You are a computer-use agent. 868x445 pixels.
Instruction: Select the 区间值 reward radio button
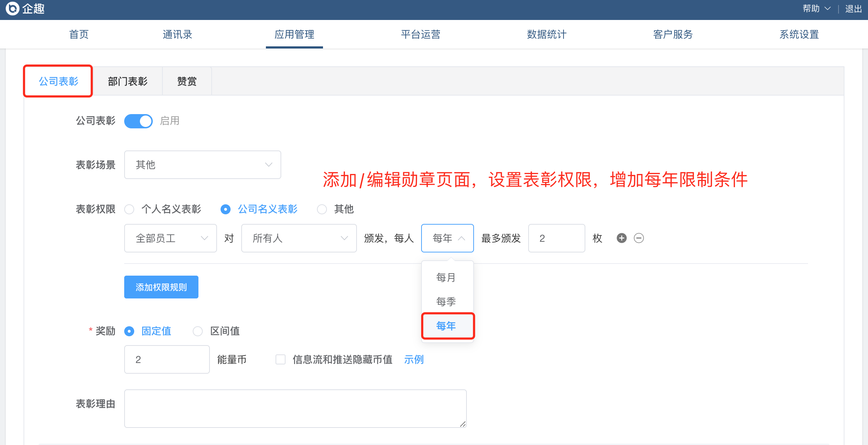[x=198, y=331]
